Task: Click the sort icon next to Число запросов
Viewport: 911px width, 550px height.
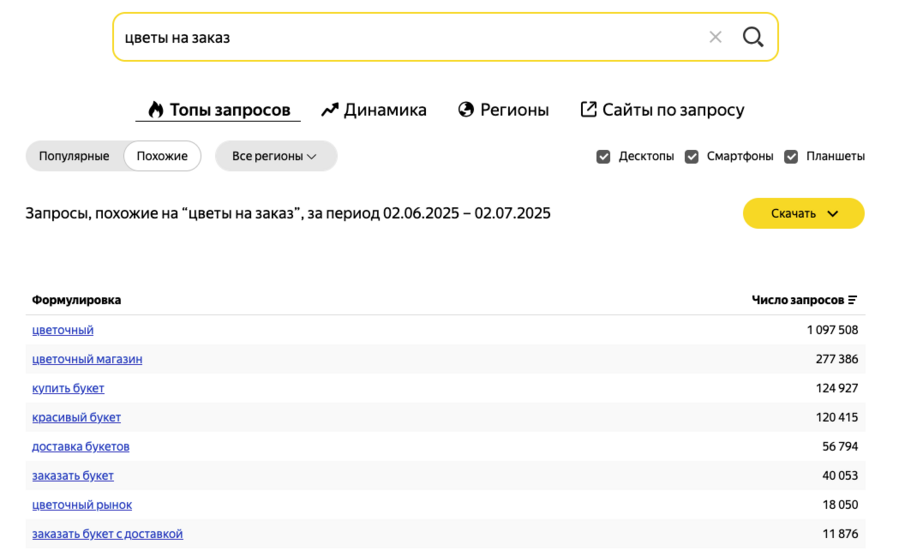Action: pos(852,300)
